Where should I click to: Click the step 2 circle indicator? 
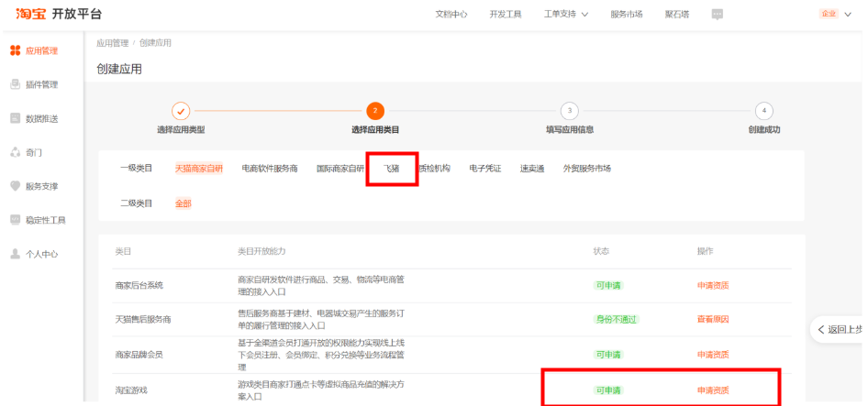click(x=374, y=111)
